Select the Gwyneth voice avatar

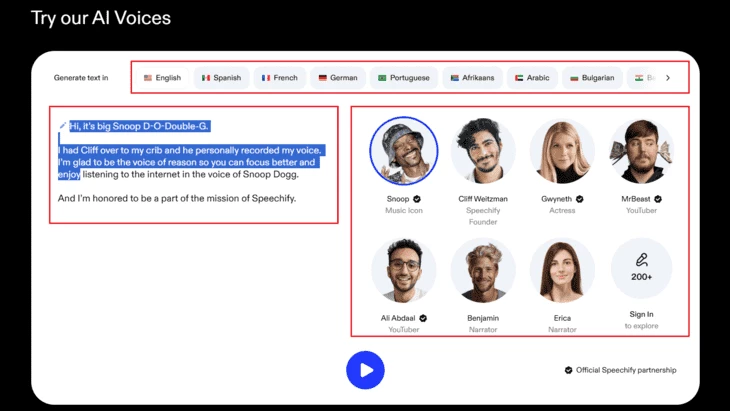(x=562, y=151)
